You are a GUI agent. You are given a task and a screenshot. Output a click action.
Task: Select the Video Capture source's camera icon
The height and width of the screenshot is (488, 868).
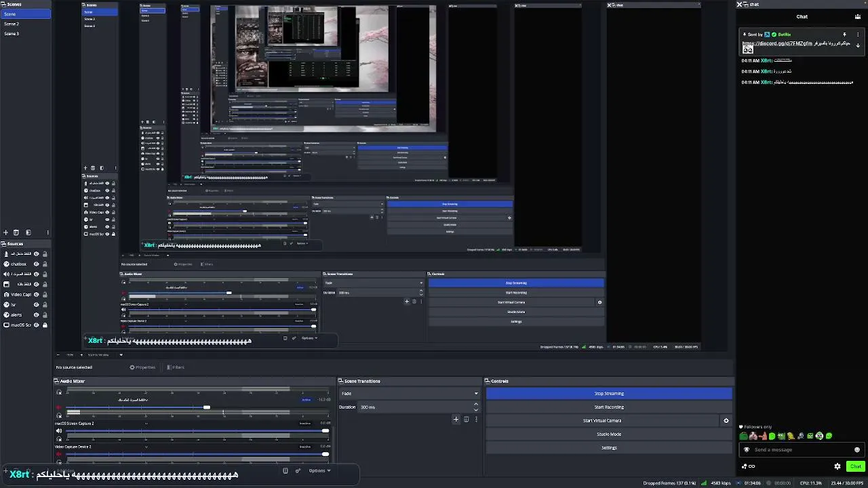point(6,295)
